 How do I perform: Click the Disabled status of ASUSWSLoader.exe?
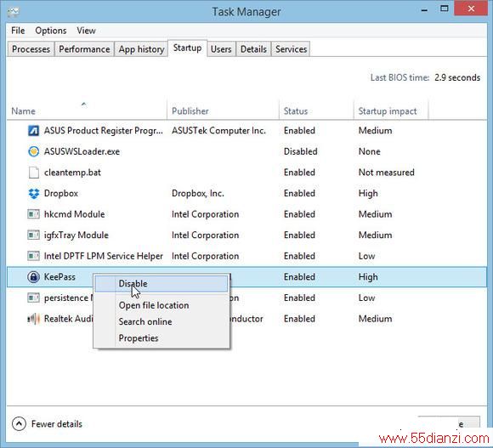tap(300, 151)
